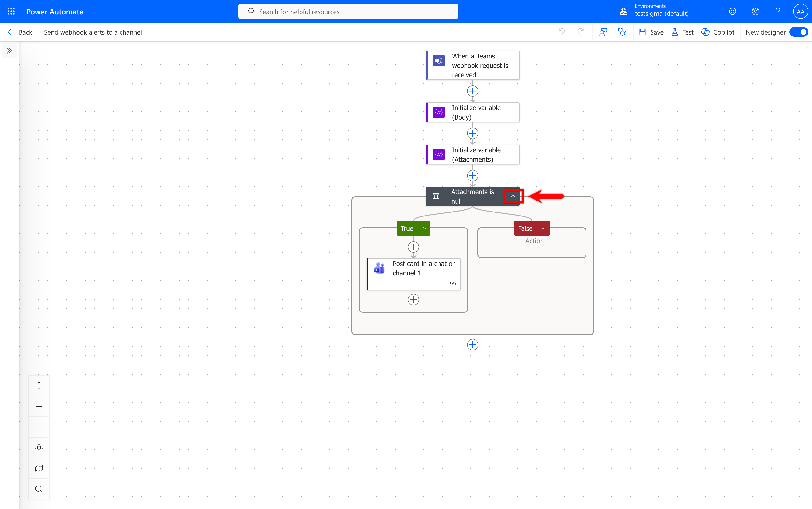This screenshot has height=509, width=812.
Task: Click the Undo arrow
Action: [562, 32]
